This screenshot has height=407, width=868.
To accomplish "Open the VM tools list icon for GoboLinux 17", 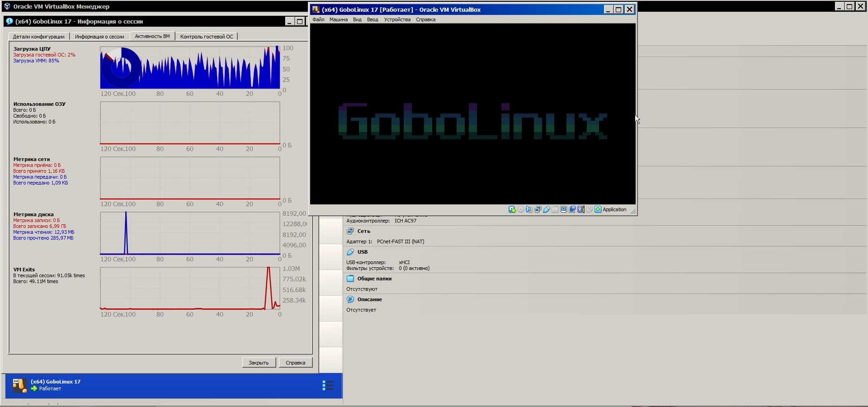I will (328, 385).
